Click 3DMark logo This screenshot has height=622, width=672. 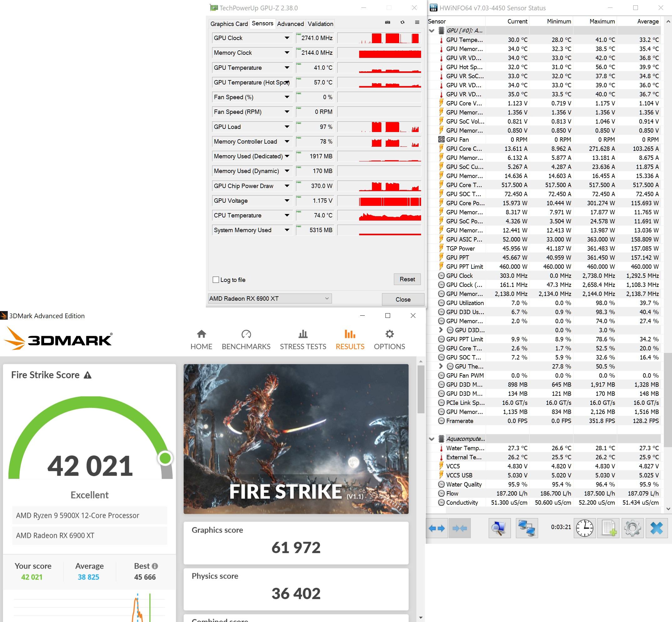click(58, 339)
